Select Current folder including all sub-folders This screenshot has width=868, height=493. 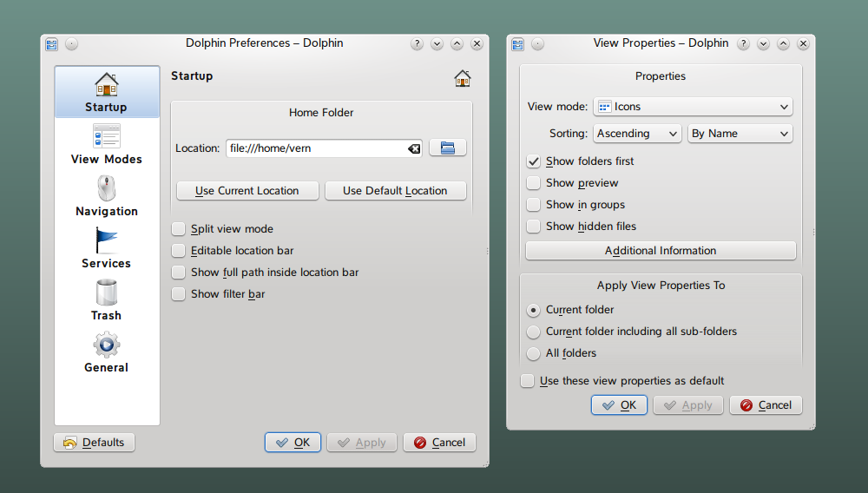533,332
